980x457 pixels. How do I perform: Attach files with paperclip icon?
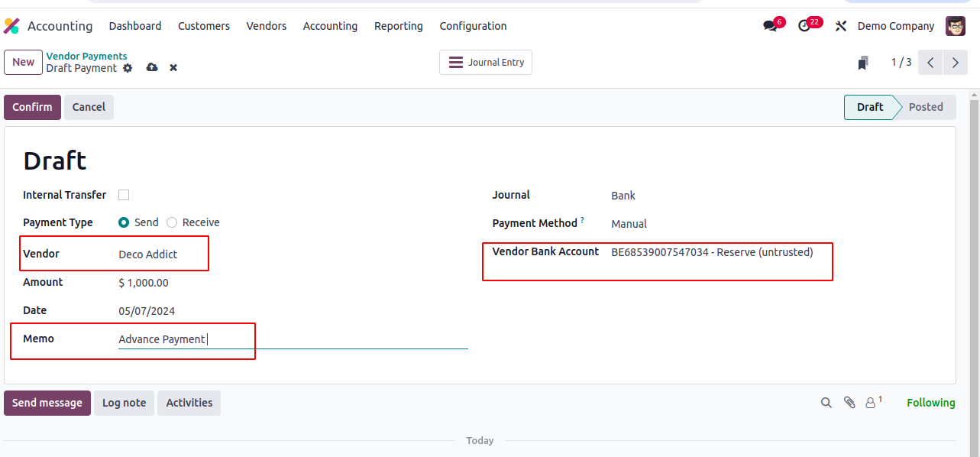click(x=849, y=403)
